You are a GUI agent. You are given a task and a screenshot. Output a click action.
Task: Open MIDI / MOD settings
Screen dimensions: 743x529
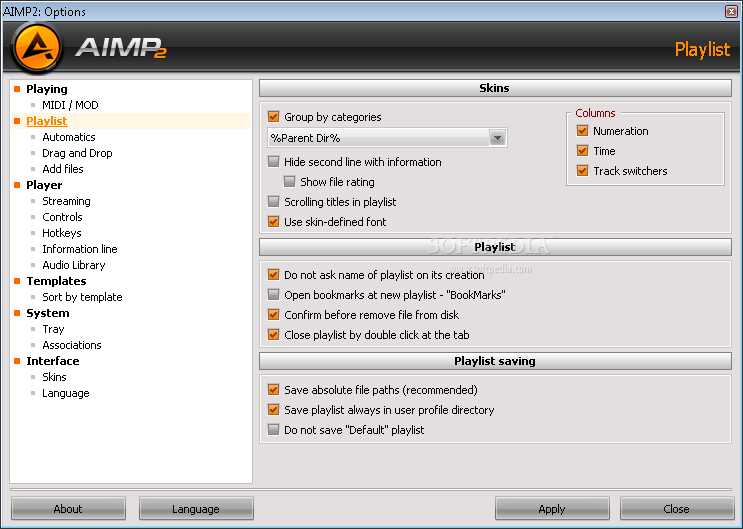70,105
